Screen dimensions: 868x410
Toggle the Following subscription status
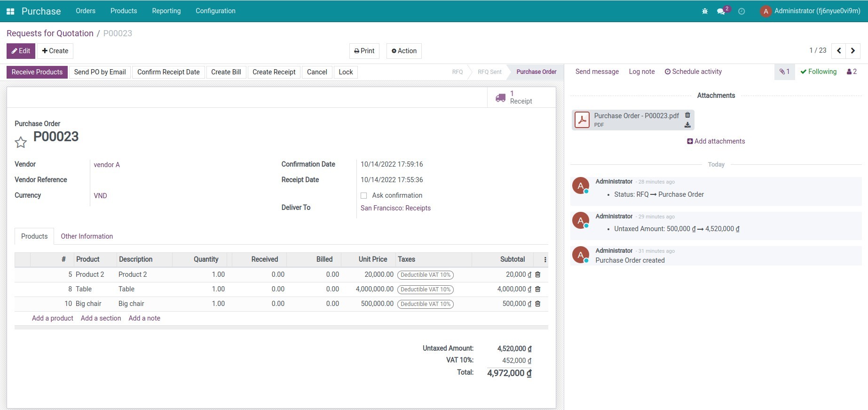[818, 72]
